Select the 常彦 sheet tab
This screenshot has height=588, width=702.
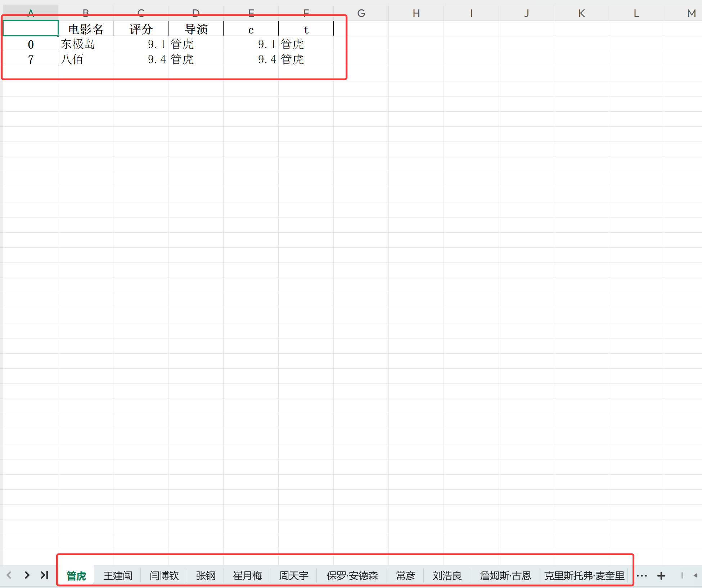pyautogui.click(x=405, y=576)
